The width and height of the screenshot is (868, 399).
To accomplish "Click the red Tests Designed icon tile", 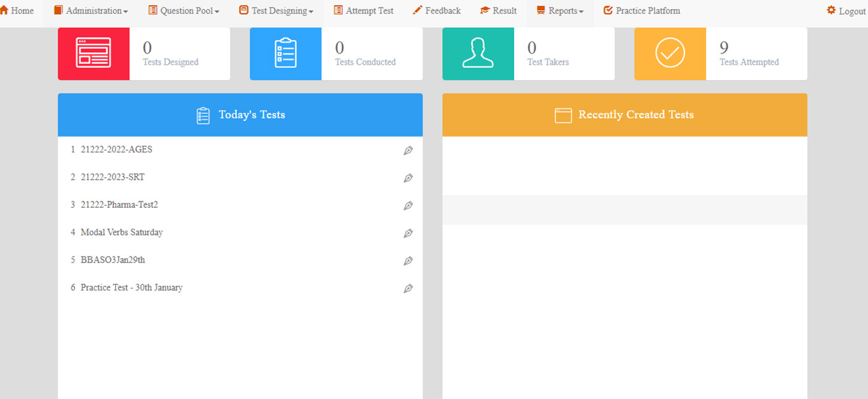I will [x=93, y=53].
